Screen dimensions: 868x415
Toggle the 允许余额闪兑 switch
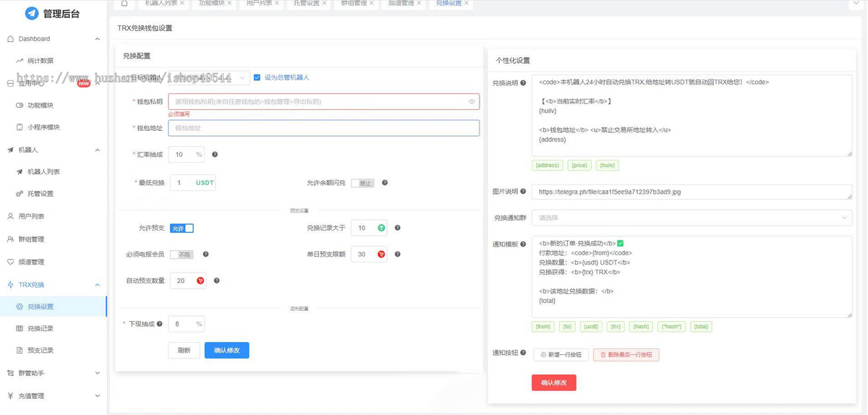point(362,183)
